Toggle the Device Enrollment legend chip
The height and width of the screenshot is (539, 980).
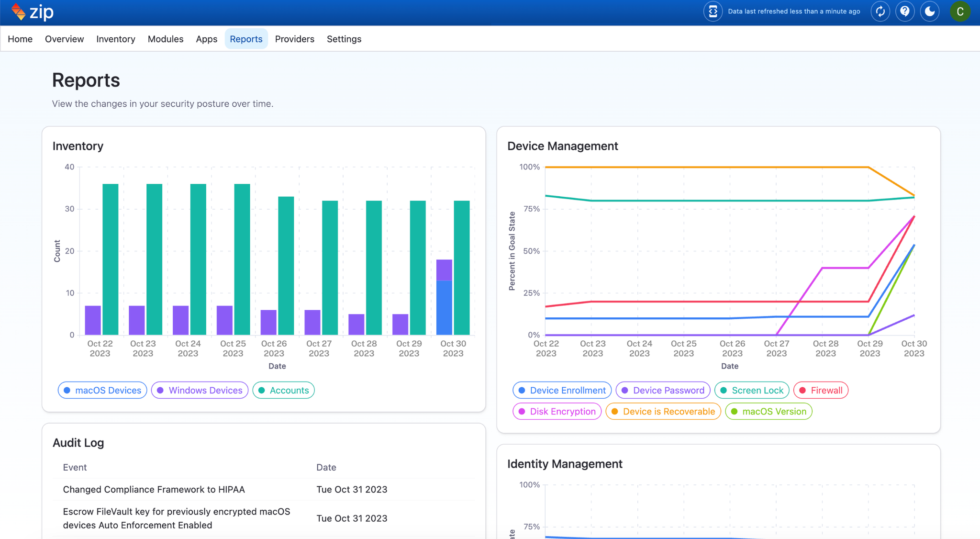[x=562, y=390]
